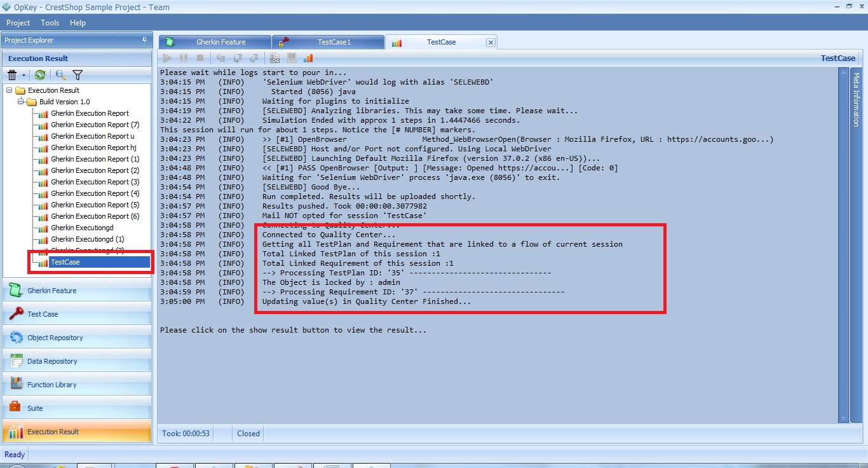Click the 'Took: 00:00:53' status field

[186, 434]
